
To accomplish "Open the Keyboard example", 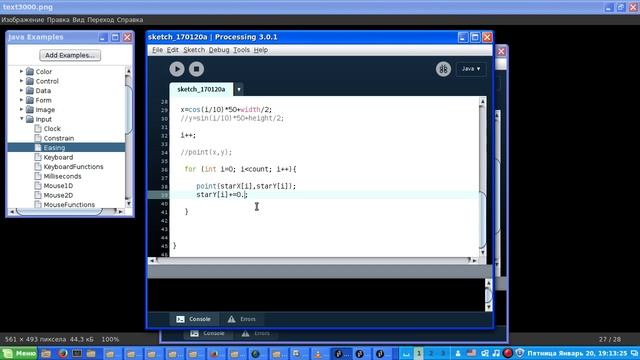I will 54,157.
